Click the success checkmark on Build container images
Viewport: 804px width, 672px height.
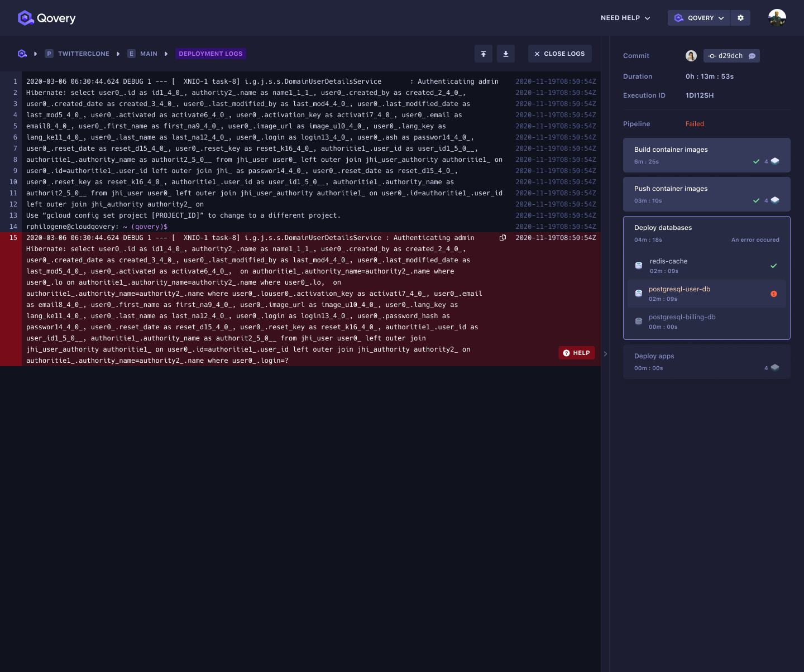758,161
